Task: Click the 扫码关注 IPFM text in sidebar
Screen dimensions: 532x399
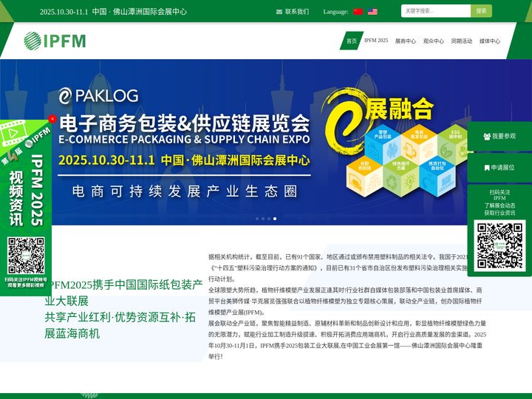Action: (x=499, y=195)
